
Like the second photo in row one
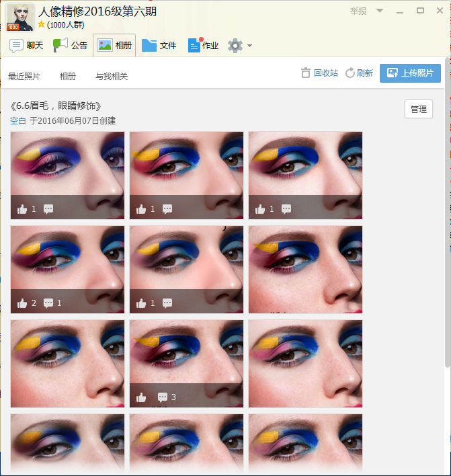point(141,209)
